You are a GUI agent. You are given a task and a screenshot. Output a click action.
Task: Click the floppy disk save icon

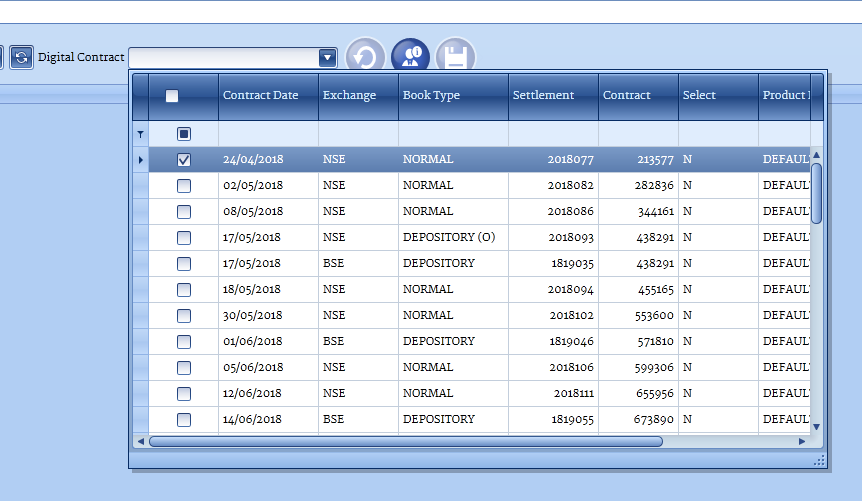coord(455,57)
